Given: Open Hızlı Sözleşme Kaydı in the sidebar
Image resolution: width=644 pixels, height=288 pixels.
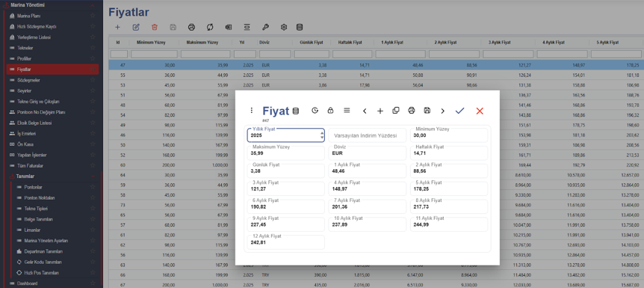Looking at the screenshot, I should (x=37, y=27).
